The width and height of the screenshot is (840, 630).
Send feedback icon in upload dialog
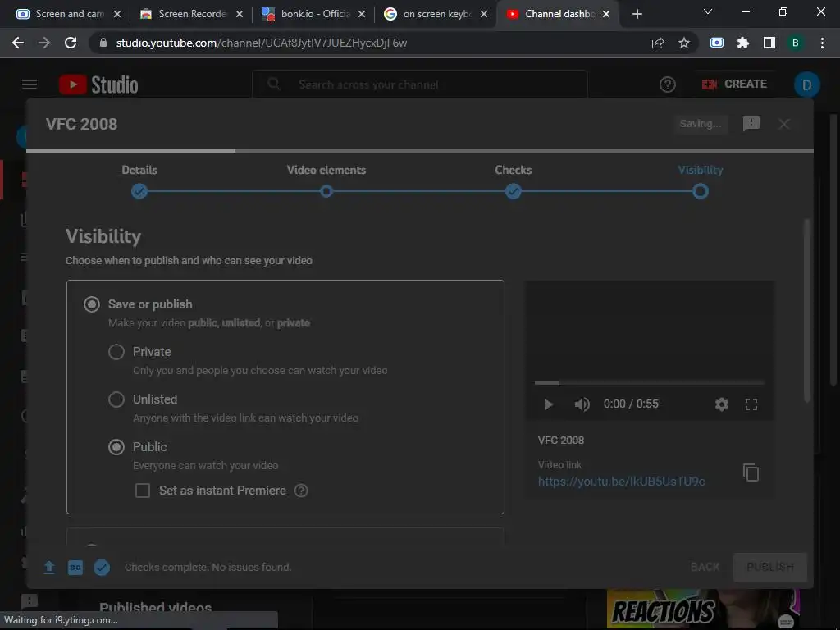751,124
